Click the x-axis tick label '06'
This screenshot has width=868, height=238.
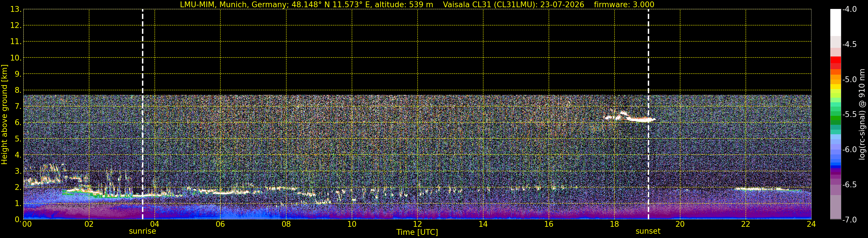click(x=220, y=224)
